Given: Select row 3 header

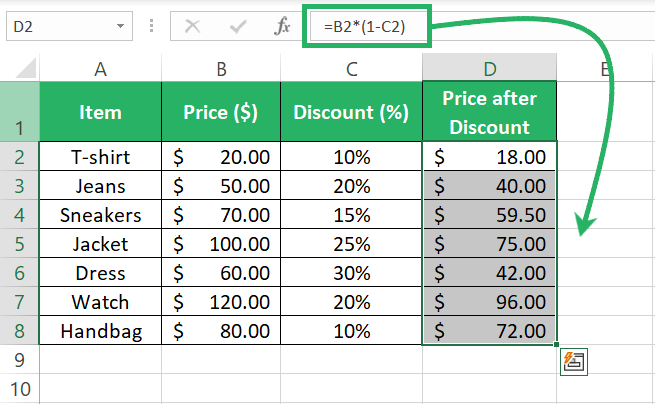Looking at the screenshot, I should 20,185.
